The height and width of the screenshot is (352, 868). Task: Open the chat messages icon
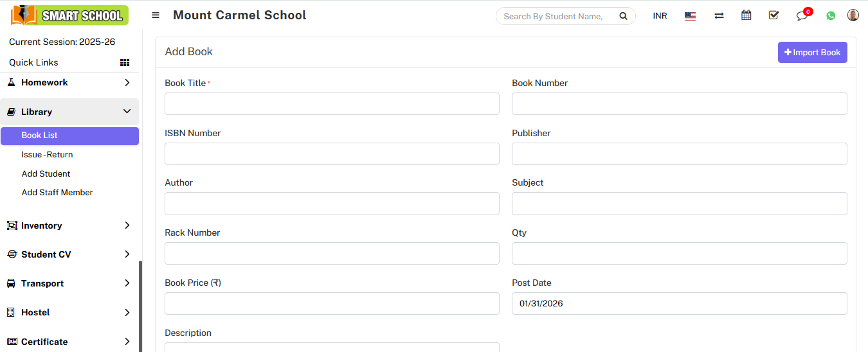(802, 16)
